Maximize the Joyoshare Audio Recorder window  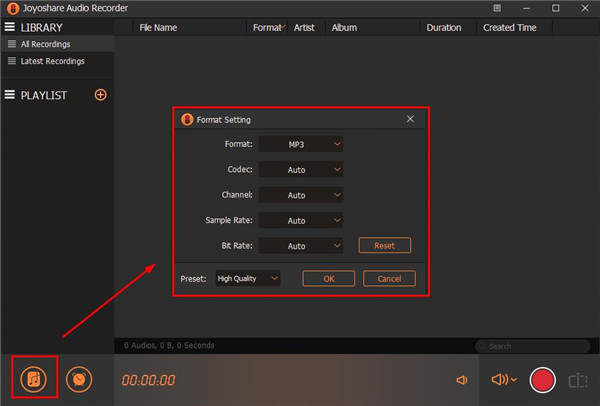556,8
